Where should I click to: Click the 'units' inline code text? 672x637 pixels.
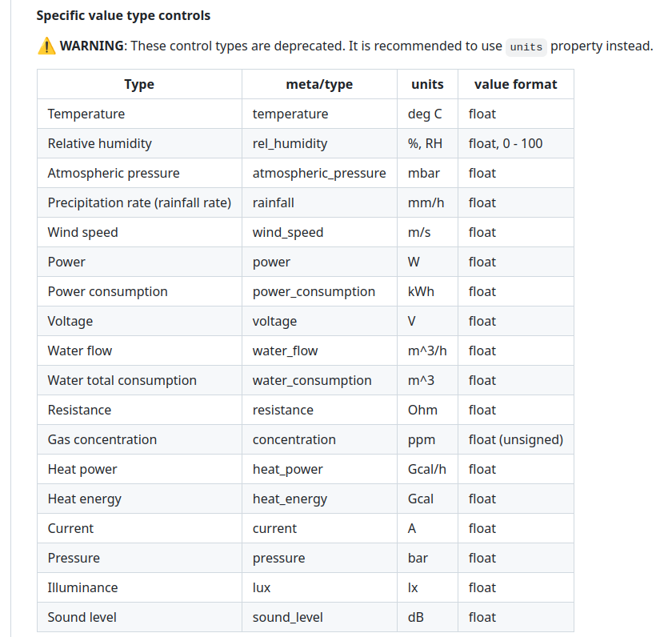[526, 46]
